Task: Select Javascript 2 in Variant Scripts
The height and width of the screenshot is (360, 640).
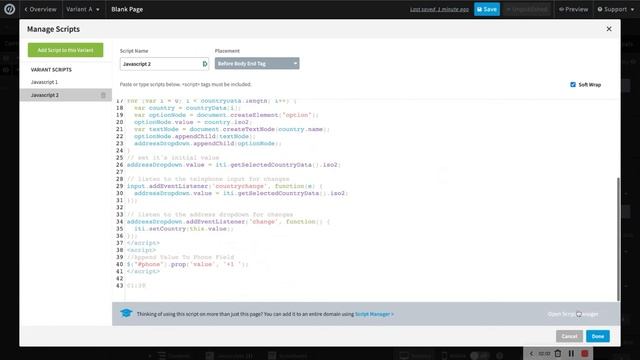Action: point(65,95)
